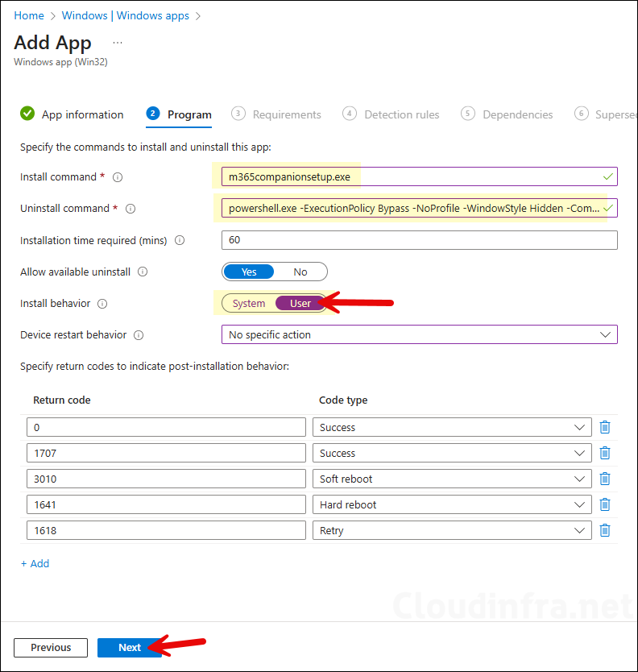Remove the 1618 Retry row

coord(605,530)
